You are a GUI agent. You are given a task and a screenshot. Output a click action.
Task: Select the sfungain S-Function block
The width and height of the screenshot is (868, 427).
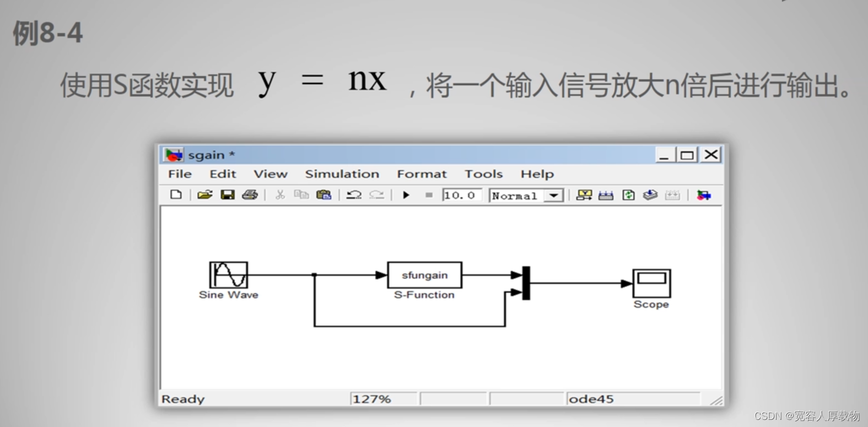coord(425,274)
